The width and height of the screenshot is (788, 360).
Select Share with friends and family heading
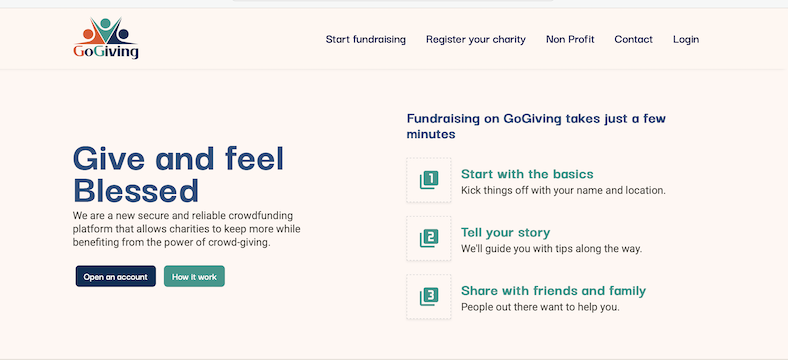coord(553,291)
